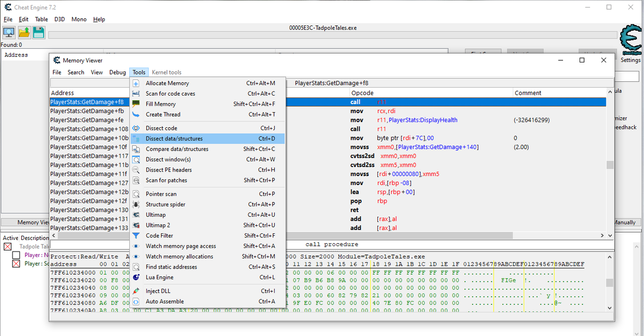Screen dimensions: 644x336
Task: Open the Table menu in Cheat Engine
Action: [41, 19]
